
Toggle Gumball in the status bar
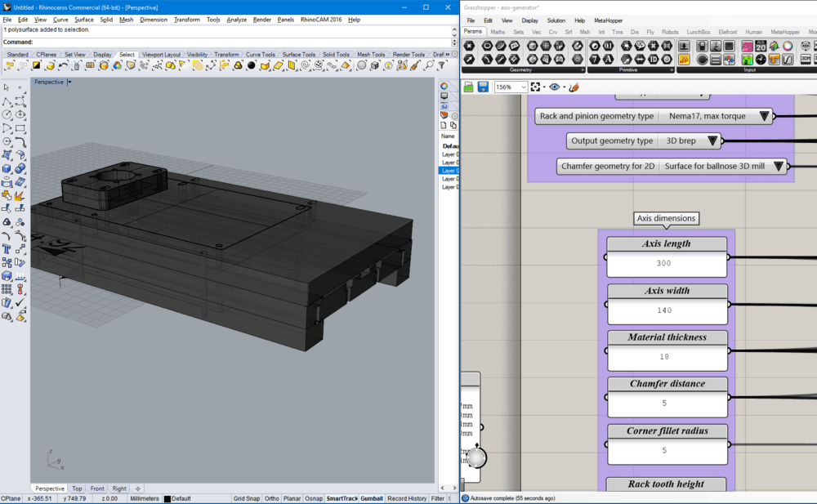click(x=371, y=498)
